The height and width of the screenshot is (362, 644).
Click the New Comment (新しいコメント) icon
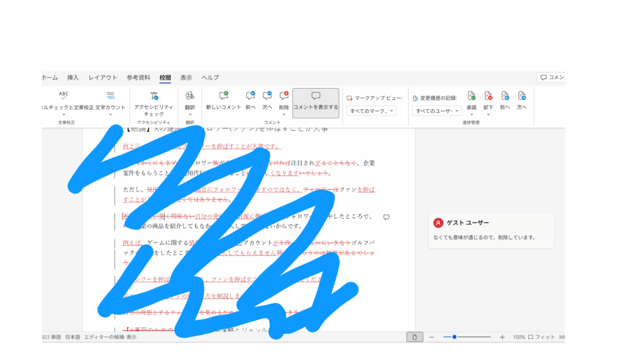click(x=223, y=96)
